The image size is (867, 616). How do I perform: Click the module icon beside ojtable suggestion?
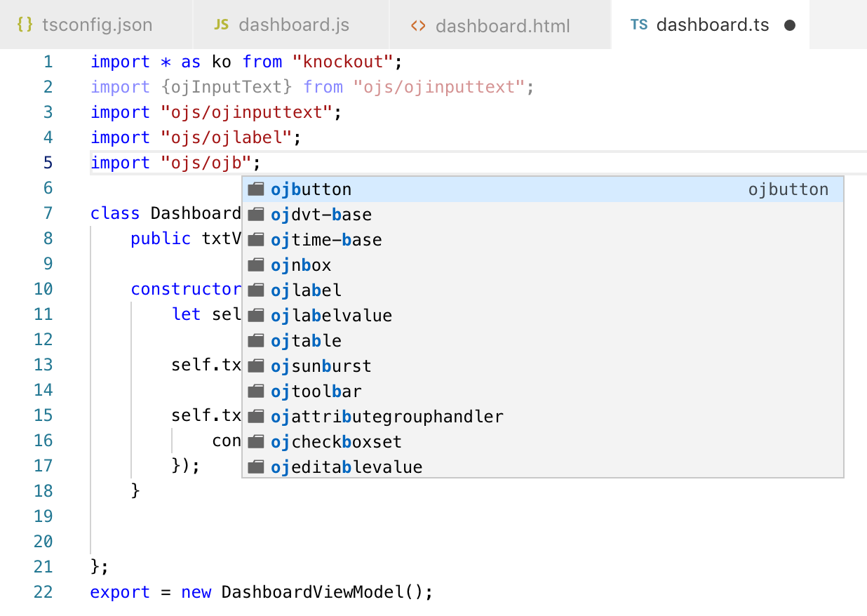256,340
